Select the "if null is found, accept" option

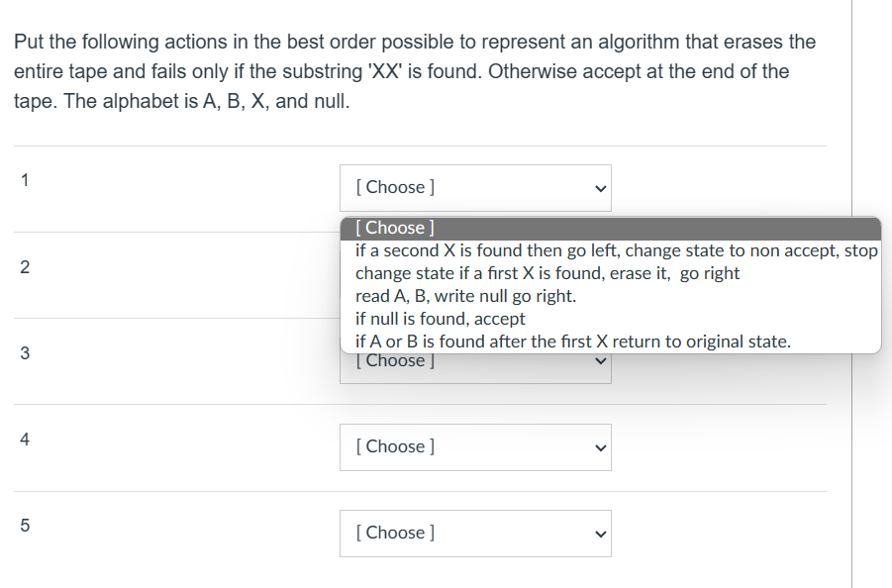pos(426,318)
